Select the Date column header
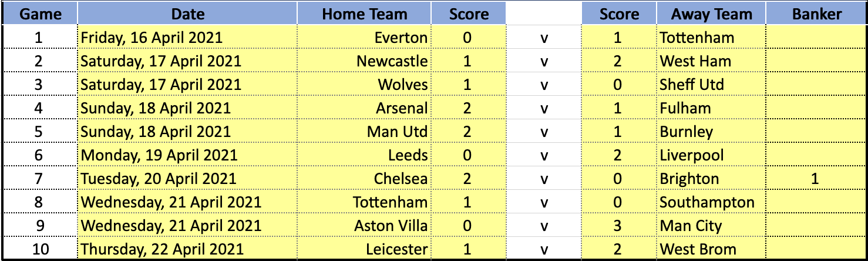Viewport: 868px width, 261px height. (188, 14)
